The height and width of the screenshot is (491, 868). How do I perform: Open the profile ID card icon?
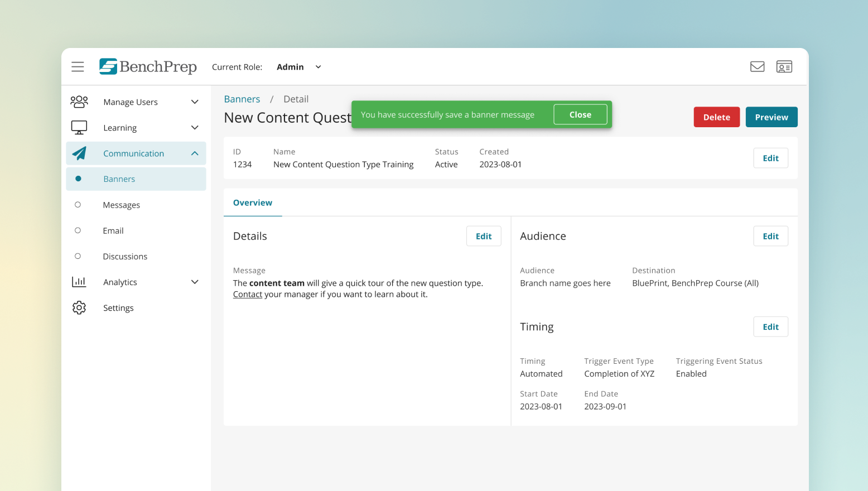click(x=784, y=67)
